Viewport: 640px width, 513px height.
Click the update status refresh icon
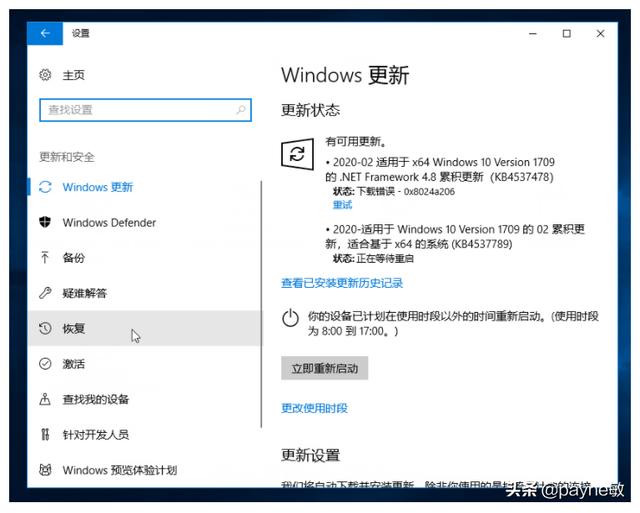(298, 154)
